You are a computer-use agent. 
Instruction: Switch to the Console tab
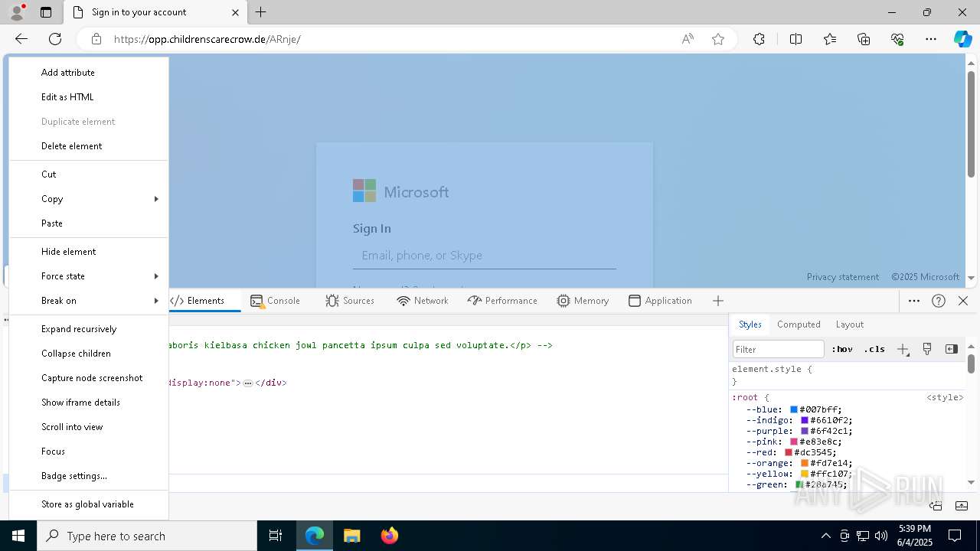point(275,301)
